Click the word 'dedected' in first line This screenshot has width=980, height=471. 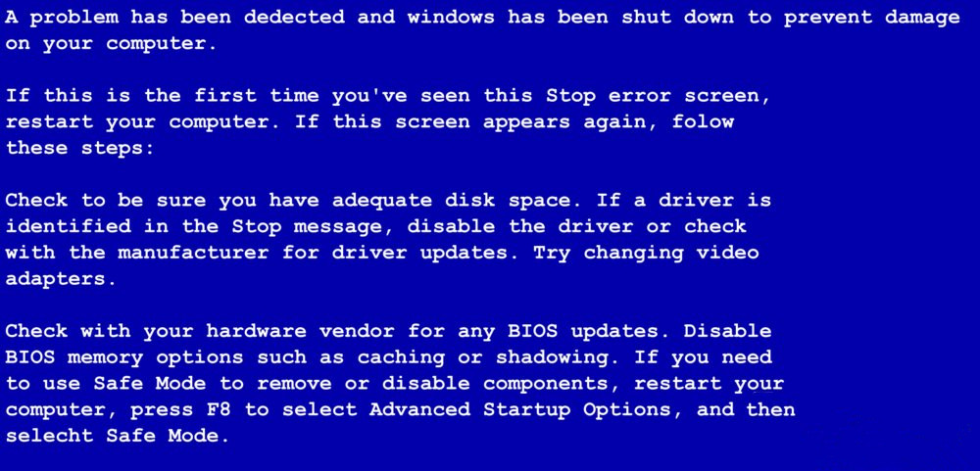(x=294, y=17)
